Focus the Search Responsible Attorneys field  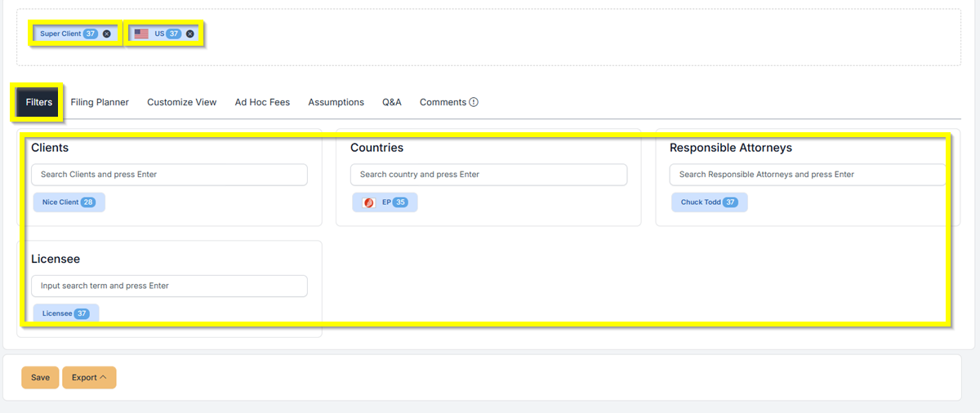pyautogui.click(x=807, y=175)
